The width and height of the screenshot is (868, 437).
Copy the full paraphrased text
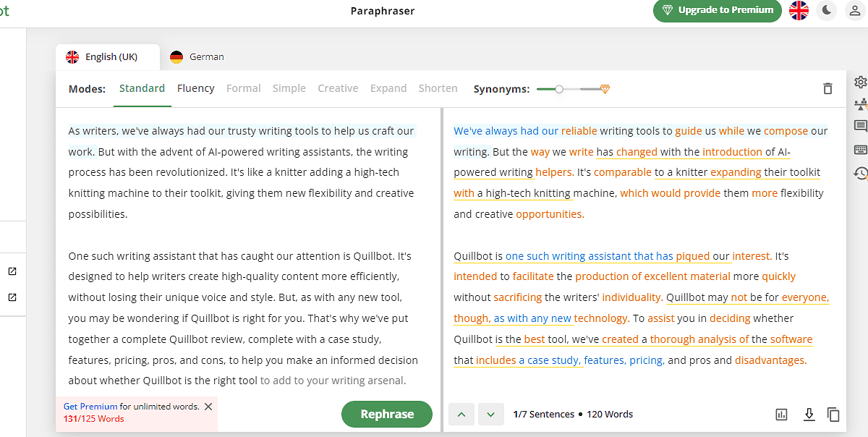[833, 415]
